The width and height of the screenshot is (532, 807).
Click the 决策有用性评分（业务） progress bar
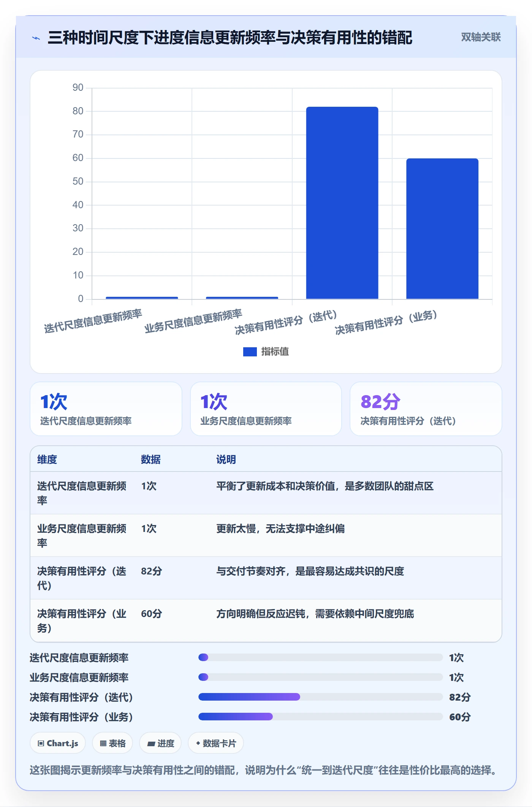click(320, 717)
